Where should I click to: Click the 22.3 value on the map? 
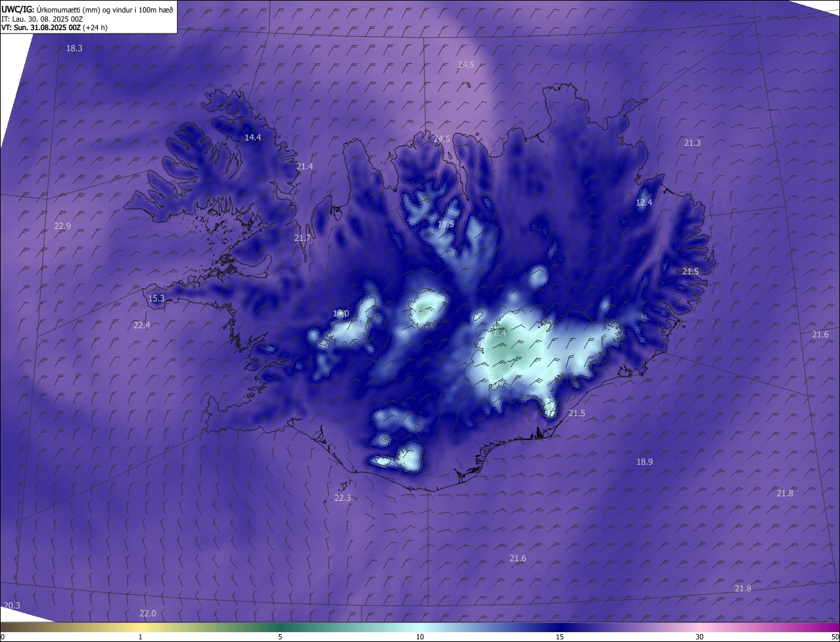tap(343, 498)
